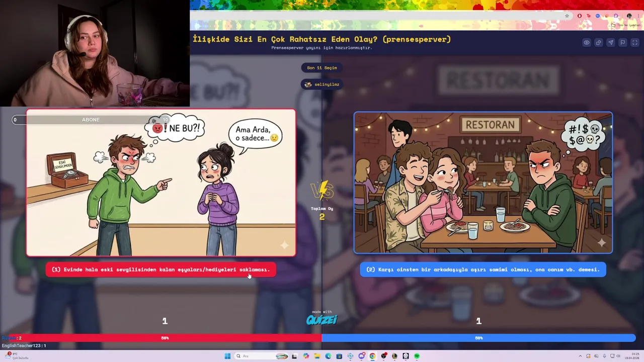Open the Tp browser extension
The image size is (644, 362).
pos(589,16)
